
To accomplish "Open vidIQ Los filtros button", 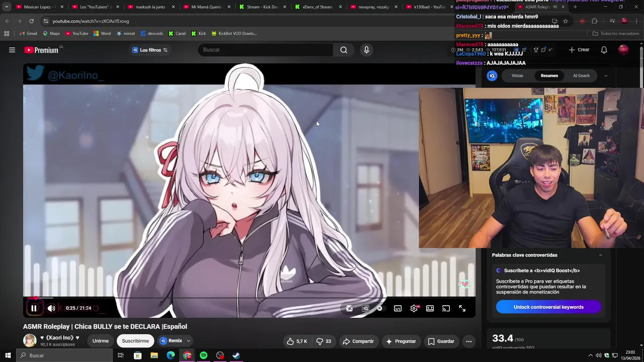I will pos(150,50).
